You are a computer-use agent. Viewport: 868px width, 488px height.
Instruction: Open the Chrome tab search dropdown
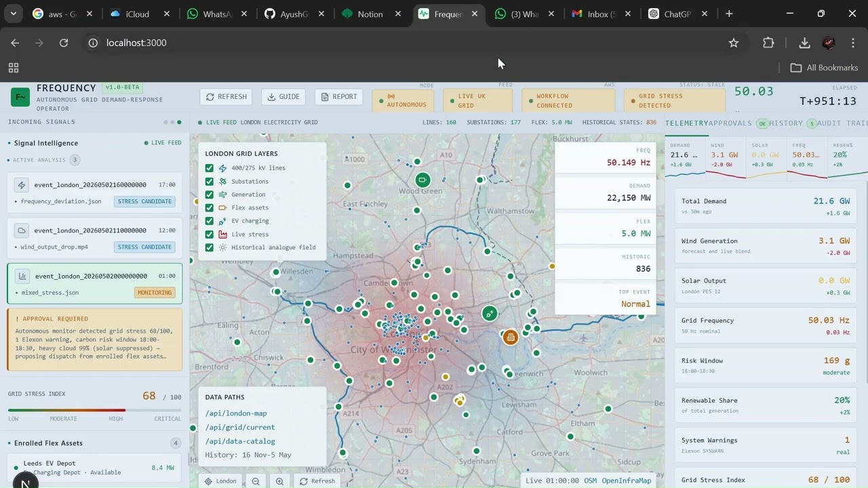pos(13,14)
